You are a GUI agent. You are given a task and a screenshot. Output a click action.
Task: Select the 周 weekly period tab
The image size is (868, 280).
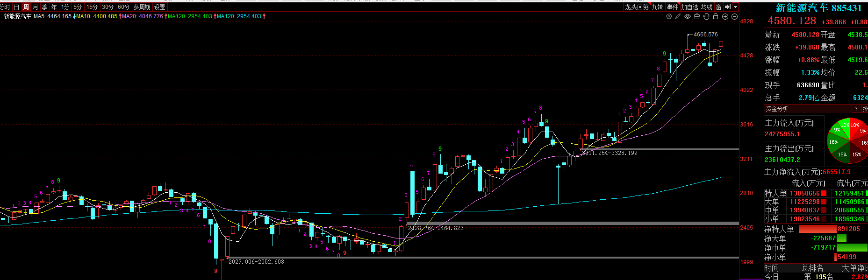pyautogui.click(x=26, y=7)
